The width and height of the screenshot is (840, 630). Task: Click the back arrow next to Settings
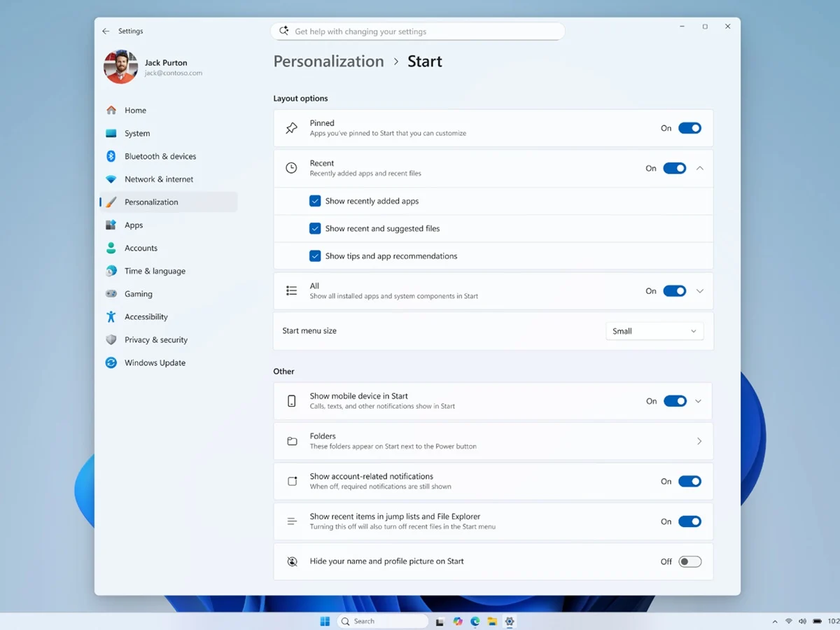pos(106,31)
